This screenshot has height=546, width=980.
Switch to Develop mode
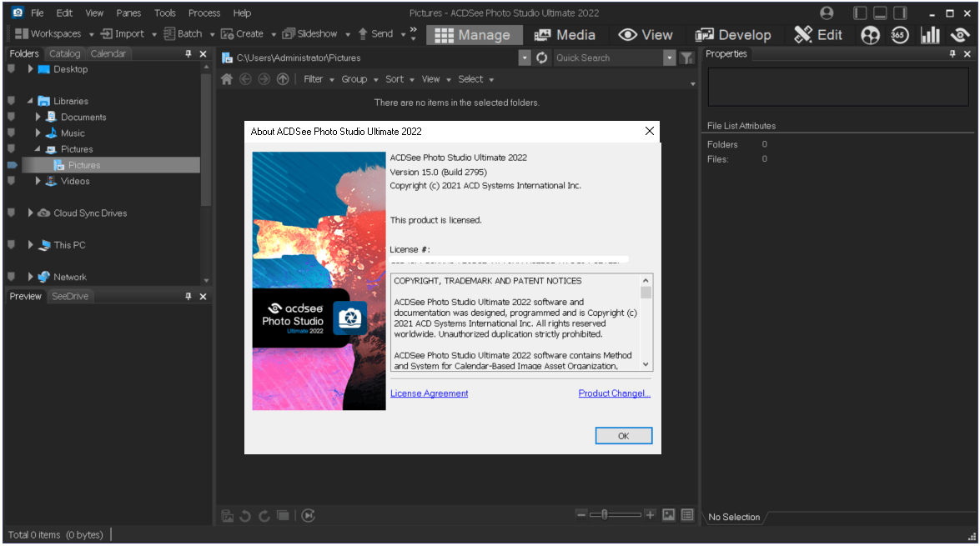[733, 35]
